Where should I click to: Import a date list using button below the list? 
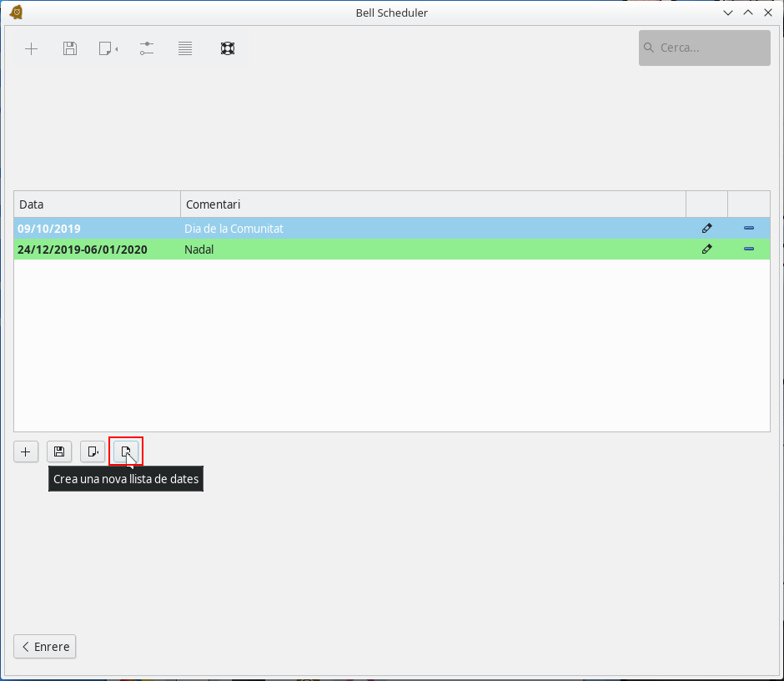93,451
